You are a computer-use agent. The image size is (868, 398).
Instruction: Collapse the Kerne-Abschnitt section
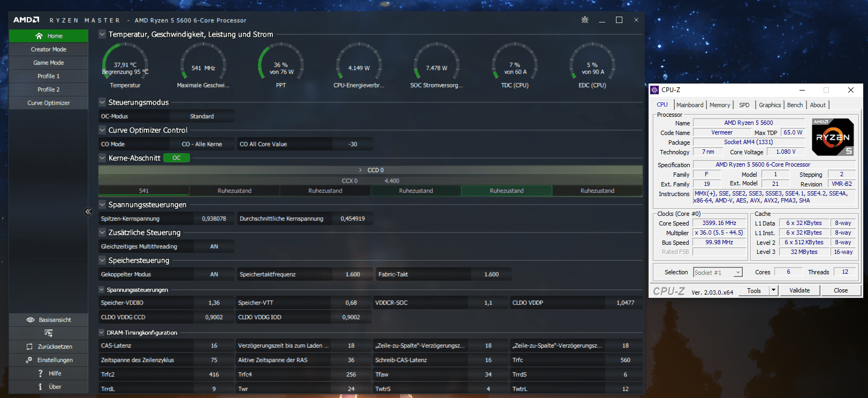pos(102,158)
